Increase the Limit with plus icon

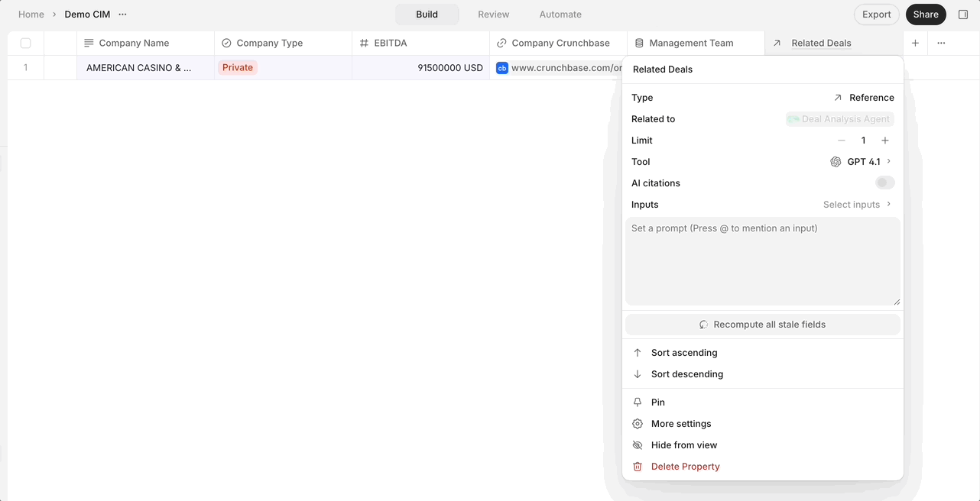(885, 141)
